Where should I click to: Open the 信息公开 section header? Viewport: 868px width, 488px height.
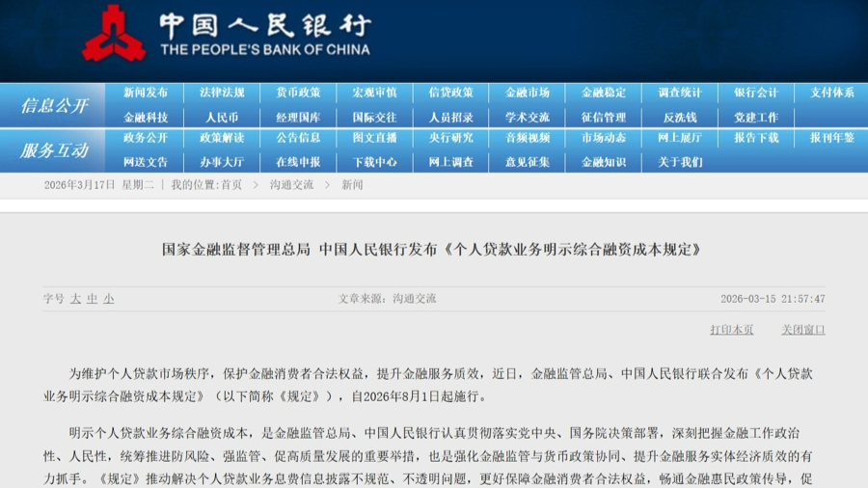click(x=54, y=105)
